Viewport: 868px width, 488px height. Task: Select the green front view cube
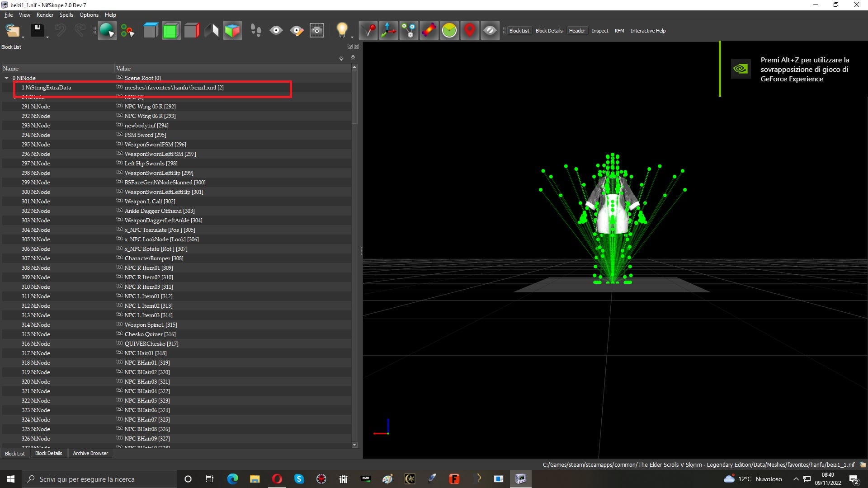pyautogui.click(x=171, y=31)
